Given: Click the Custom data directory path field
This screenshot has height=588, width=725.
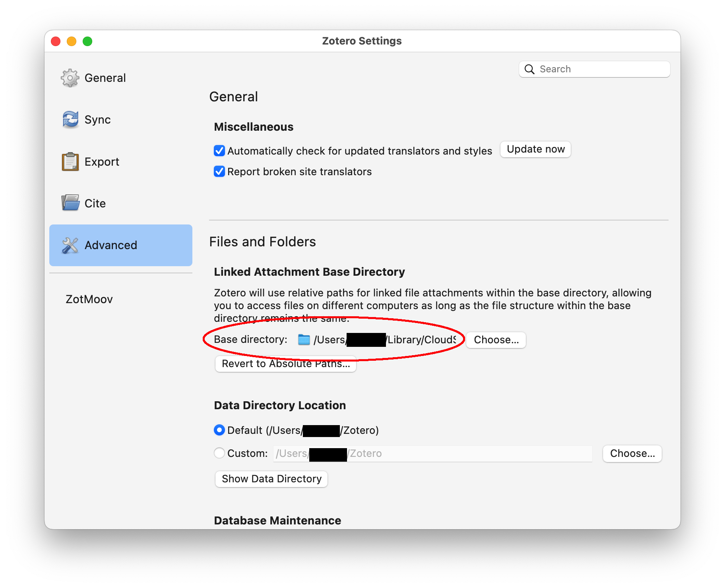Looking at the screenshot, I should point(433,454).
